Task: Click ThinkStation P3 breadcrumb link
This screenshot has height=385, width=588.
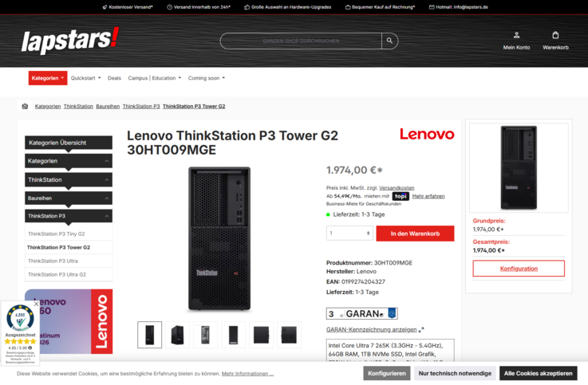Action: (141, 106)
